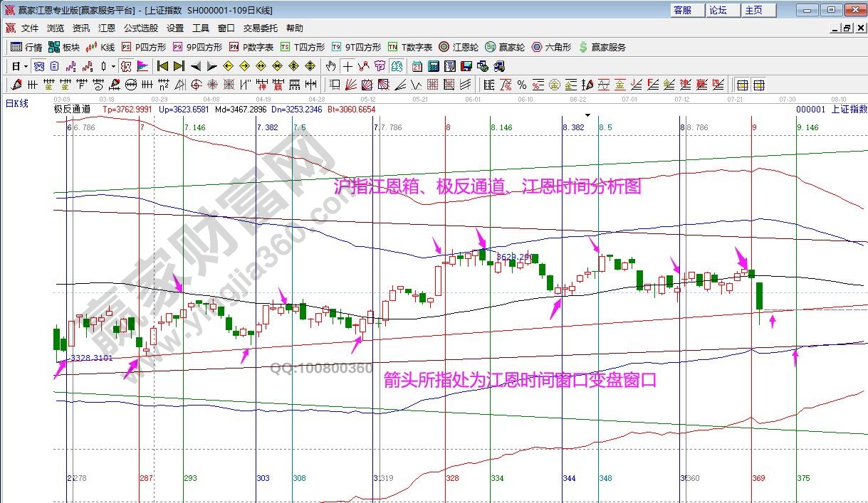Viewport: 868px width, 503px height.
Task: Open the T数字表 number table tool
Action: 407,47
